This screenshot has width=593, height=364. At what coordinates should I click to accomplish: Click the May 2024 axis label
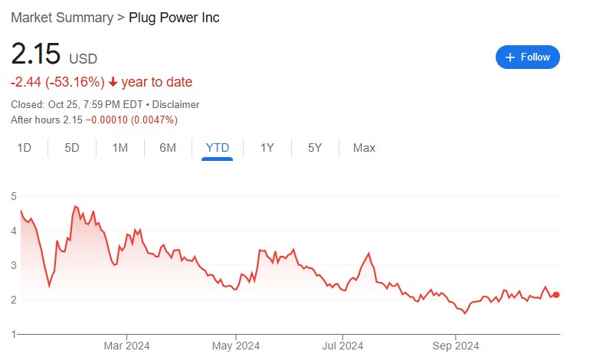pyautogui.click(x=236, y=346)
